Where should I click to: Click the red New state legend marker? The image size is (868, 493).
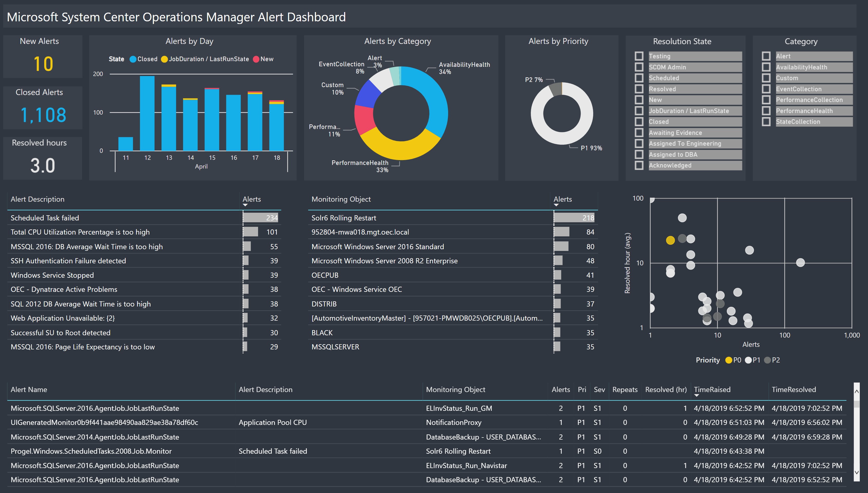click(256, 59)
